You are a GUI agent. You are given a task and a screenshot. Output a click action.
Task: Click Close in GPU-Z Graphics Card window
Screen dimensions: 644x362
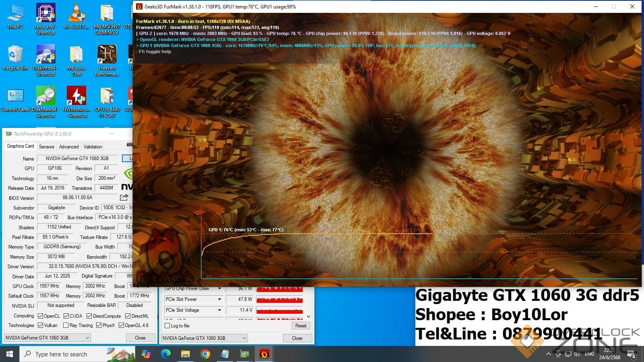point(140,338)
